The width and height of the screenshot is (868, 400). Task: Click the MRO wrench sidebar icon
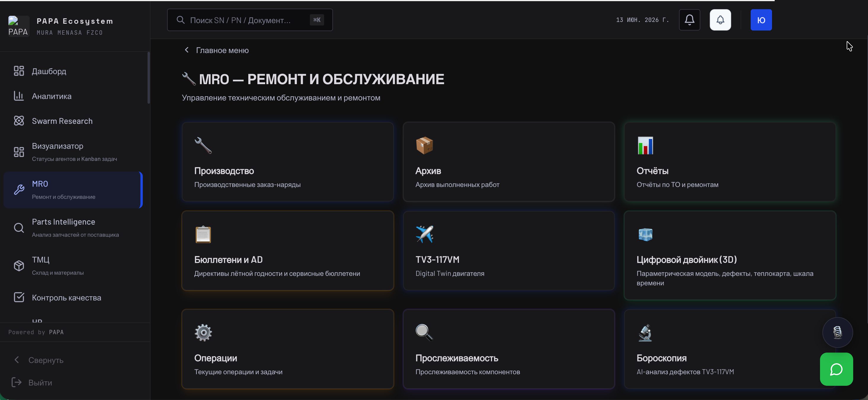(x=19, y=190)
